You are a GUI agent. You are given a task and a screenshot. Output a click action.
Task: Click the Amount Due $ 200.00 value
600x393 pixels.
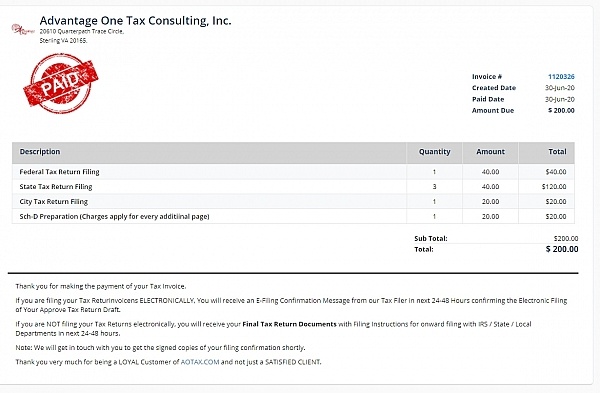(561, 111)
